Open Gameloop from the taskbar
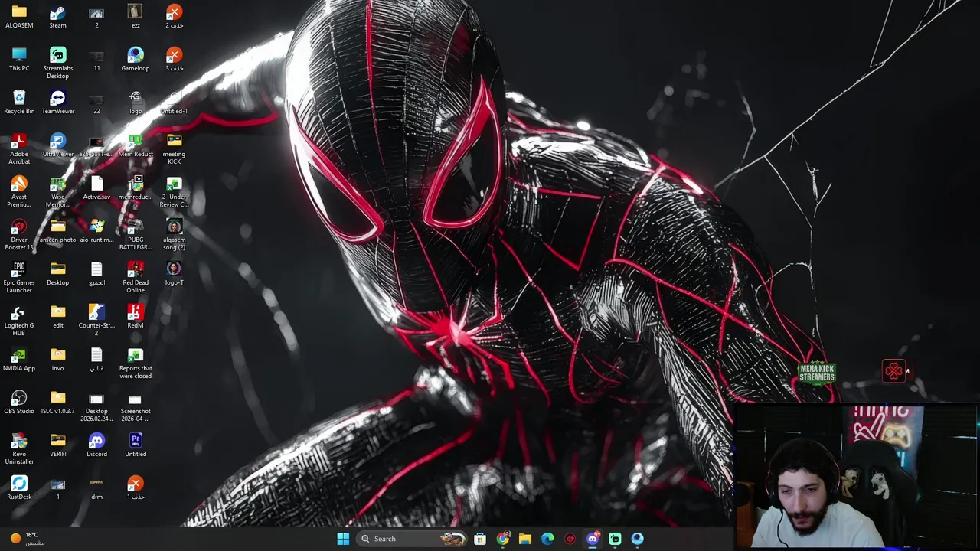This screenshot has height=551, width=980. coord(637,539)
